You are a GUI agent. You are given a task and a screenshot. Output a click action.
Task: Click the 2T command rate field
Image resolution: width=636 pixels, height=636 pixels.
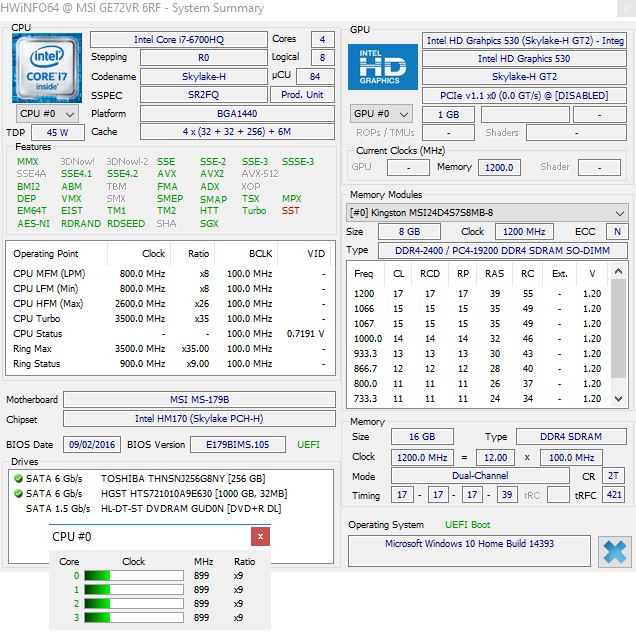click(614, 476)
